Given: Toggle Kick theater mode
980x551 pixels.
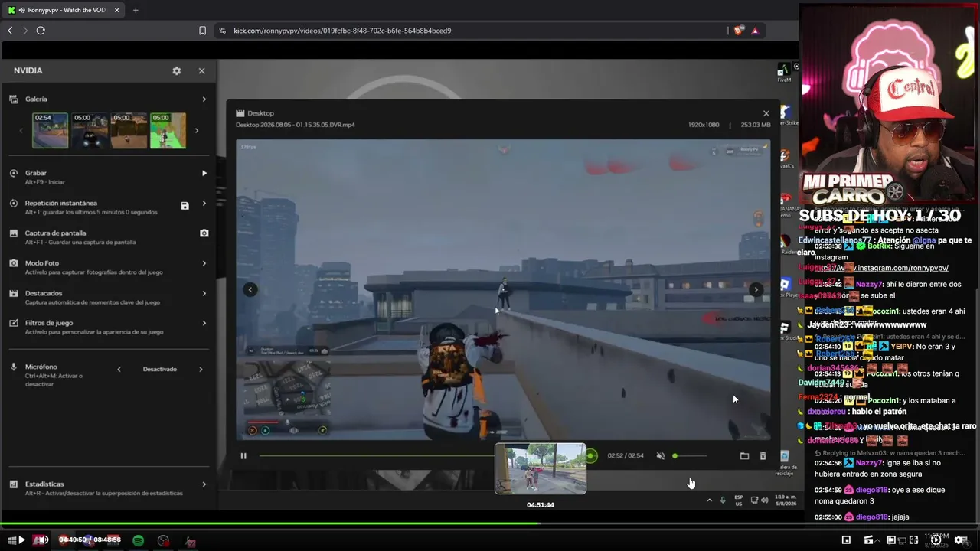Looking at the screenshot, I should [x=890, y=540].
